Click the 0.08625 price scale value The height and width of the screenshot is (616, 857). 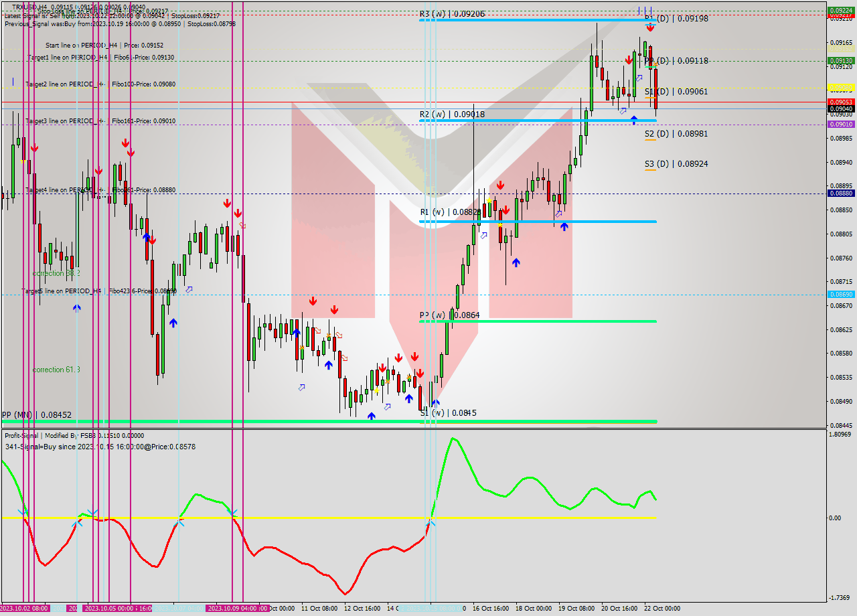842,329
